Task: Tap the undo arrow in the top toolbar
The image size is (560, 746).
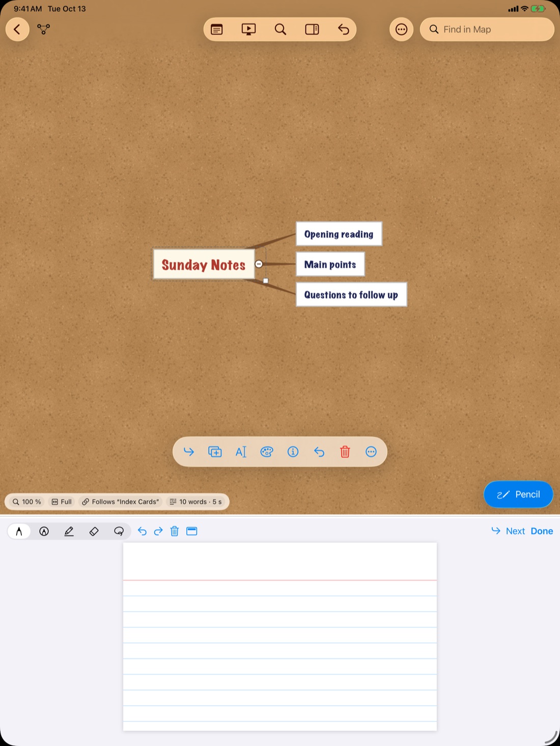Action: click(x=344, y=30)
